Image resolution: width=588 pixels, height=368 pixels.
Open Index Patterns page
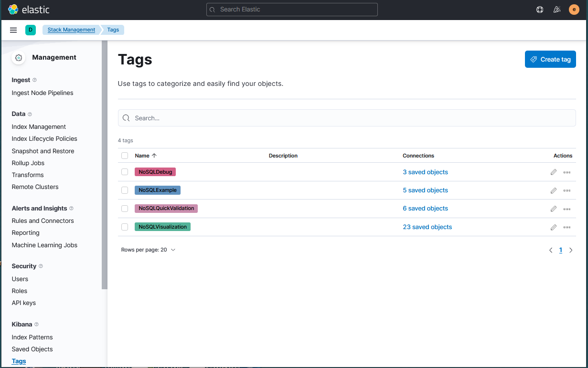pos(32,337)
